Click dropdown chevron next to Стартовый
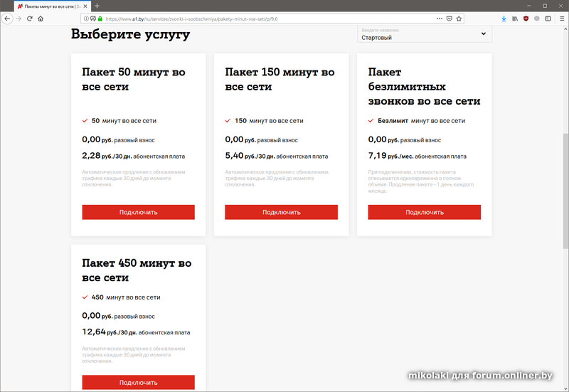Screen dimensions: 569x392 coord(484,33)
